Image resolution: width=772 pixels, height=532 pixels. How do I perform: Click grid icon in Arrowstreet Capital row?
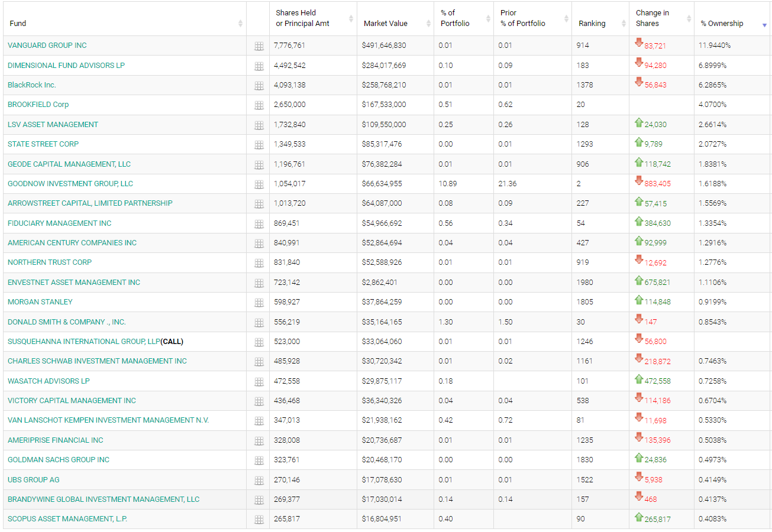pos(259,204)
